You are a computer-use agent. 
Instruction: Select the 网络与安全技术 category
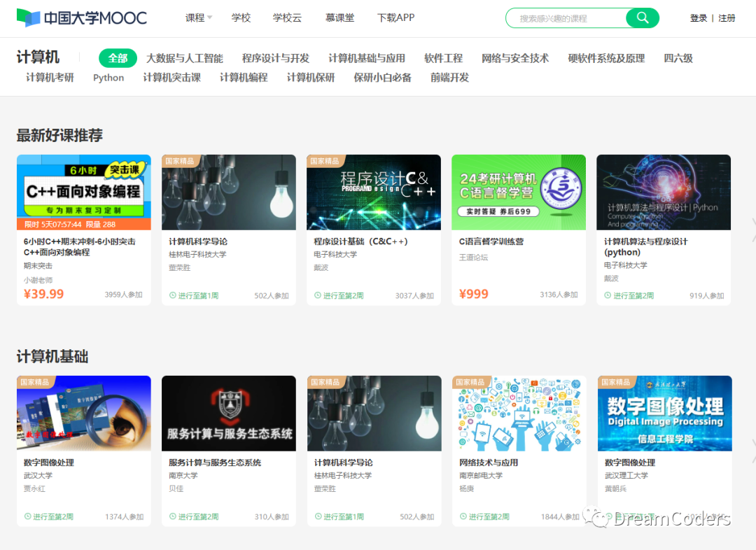(x=515, y=58)
